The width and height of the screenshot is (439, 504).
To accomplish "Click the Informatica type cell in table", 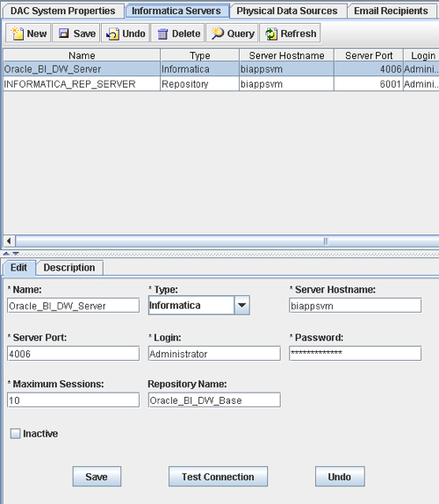I will click(x=199, y=68).
